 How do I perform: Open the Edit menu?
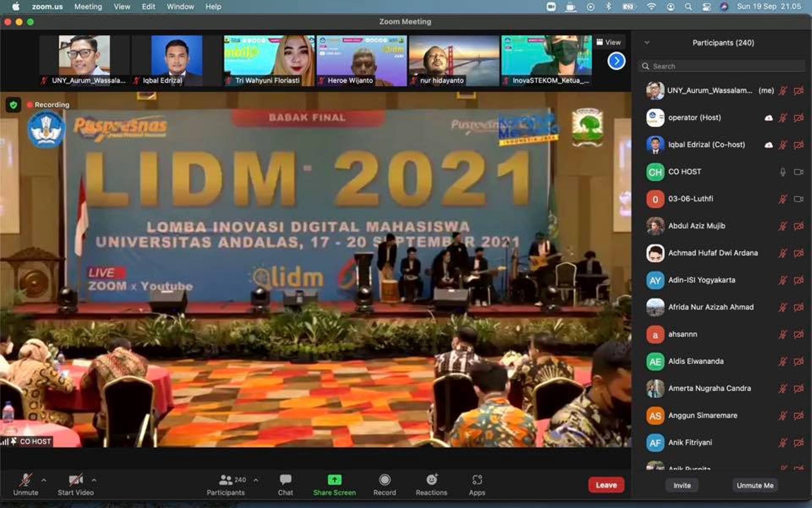(x=148, y=7)
